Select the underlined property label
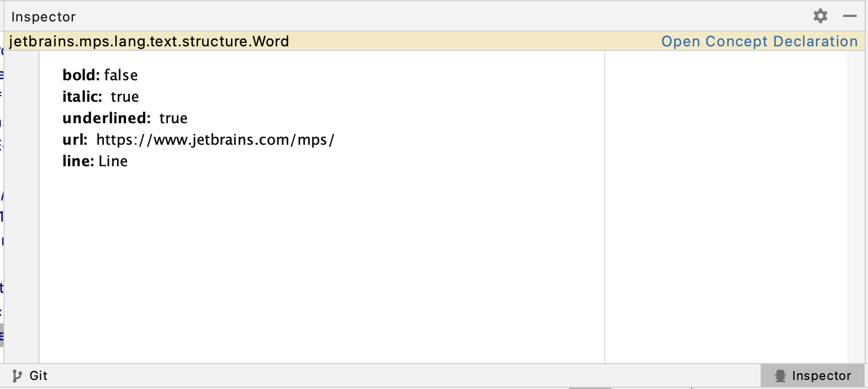 (x=107, y=118)
